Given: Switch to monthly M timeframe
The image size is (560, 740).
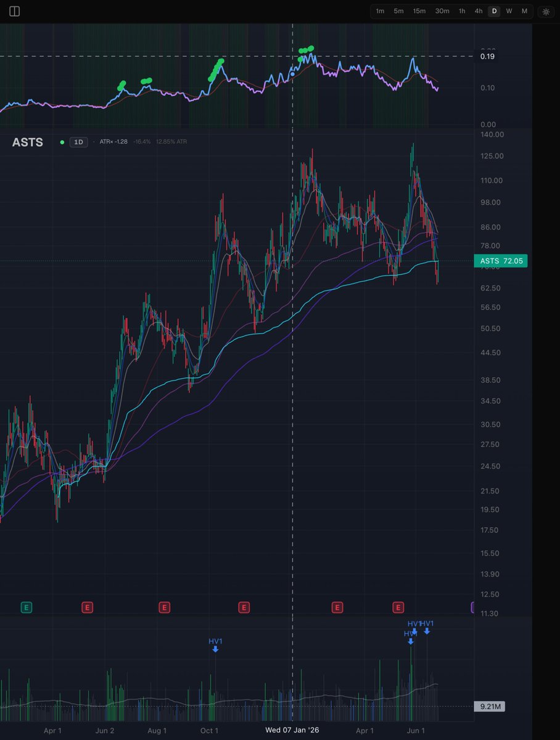Looking at the screenshot, I should 524,11.
